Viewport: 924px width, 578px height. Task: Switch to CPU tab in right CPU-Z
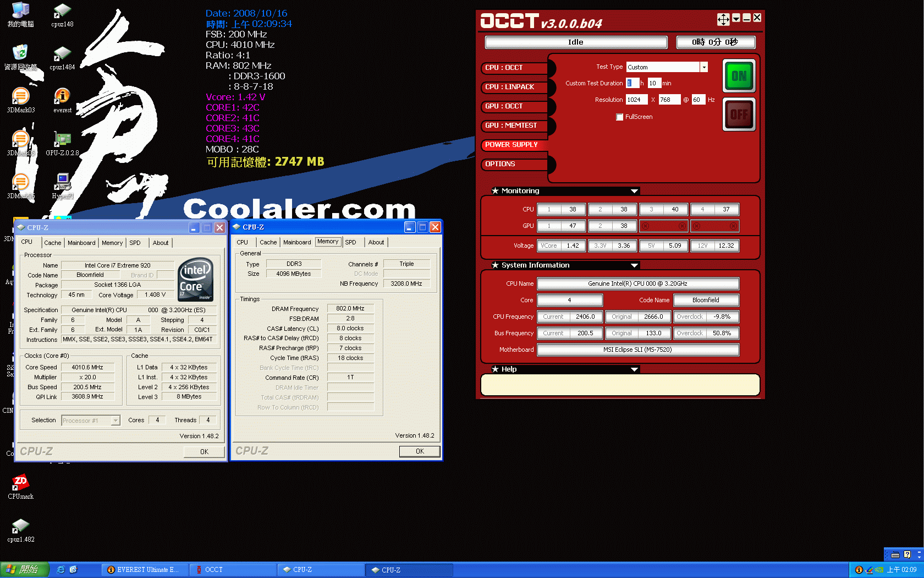[243, 242]
